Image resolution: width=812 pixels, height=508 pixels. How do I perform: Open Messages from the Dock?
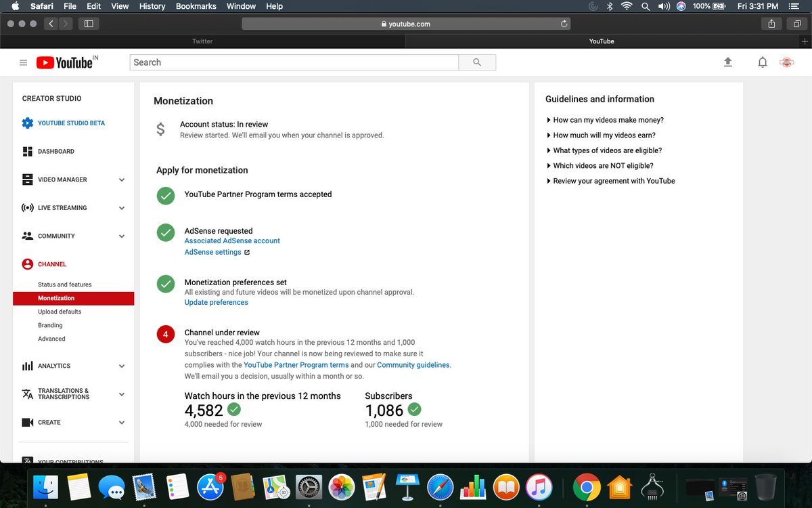112,486
